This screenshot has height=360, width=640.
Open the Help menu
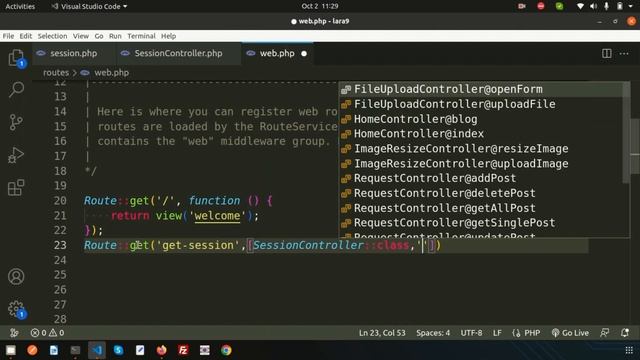(168, 36)
